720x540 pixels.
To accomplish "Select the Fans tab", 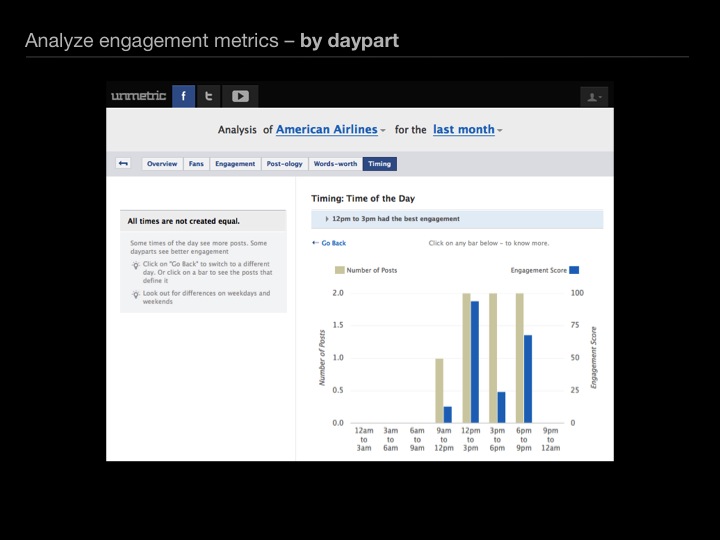I will [x=196, y=164].
